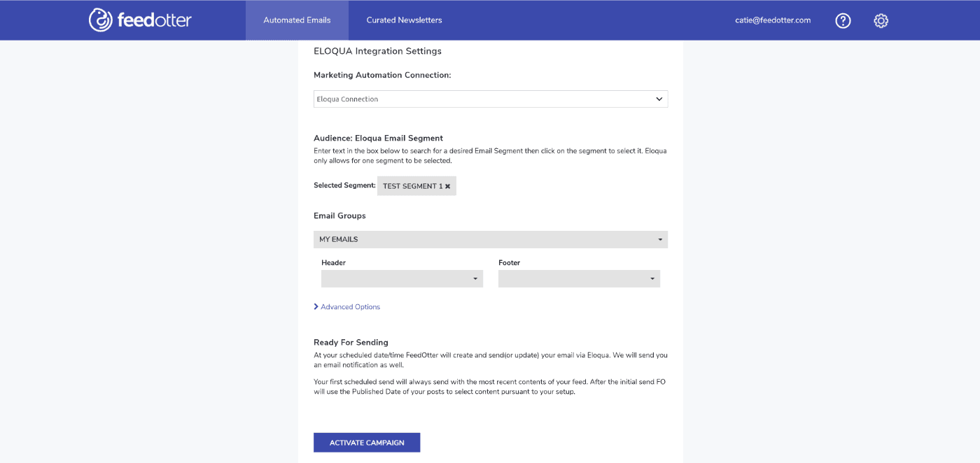The image size is (980, 463).
Task: Click the Audience: Eloqua Email Segment heading
Action: coord(378,138)
